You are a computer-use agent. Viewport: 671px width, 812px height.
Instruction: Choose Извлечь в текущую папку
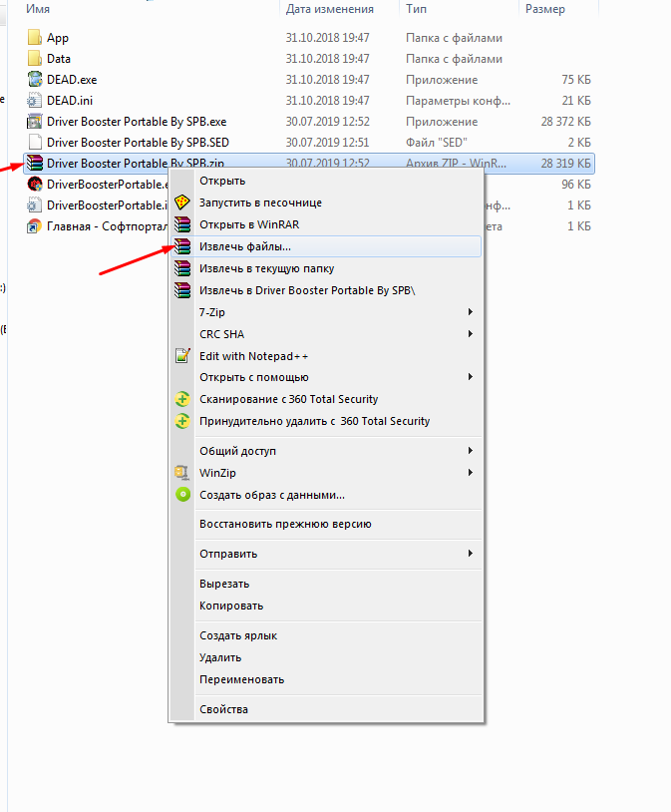326,268
